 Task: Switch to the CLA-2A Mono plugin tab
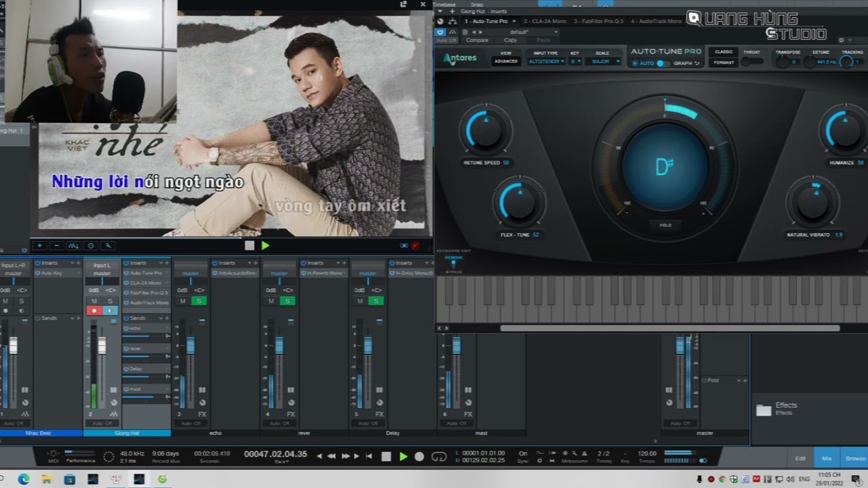(545, 21)
